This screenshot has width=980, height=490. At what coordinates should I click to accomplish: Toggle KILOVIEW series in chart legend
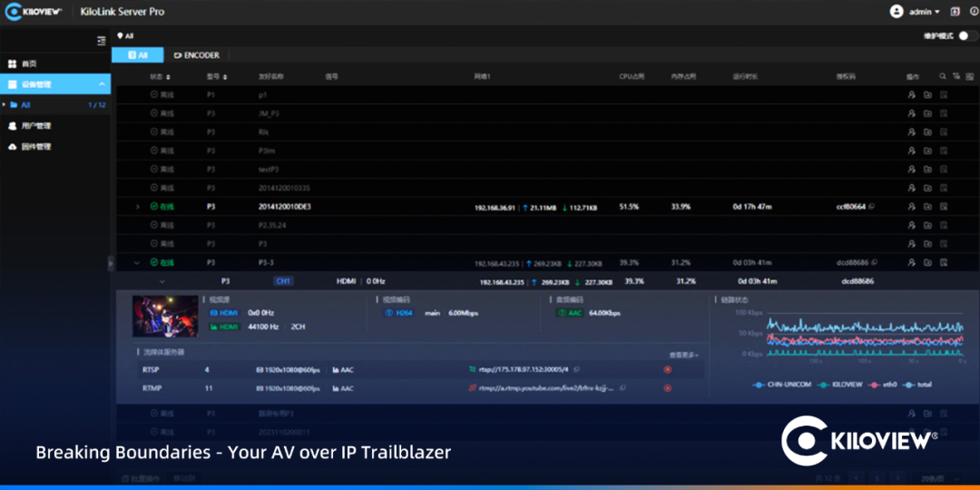tap(839, 385)
